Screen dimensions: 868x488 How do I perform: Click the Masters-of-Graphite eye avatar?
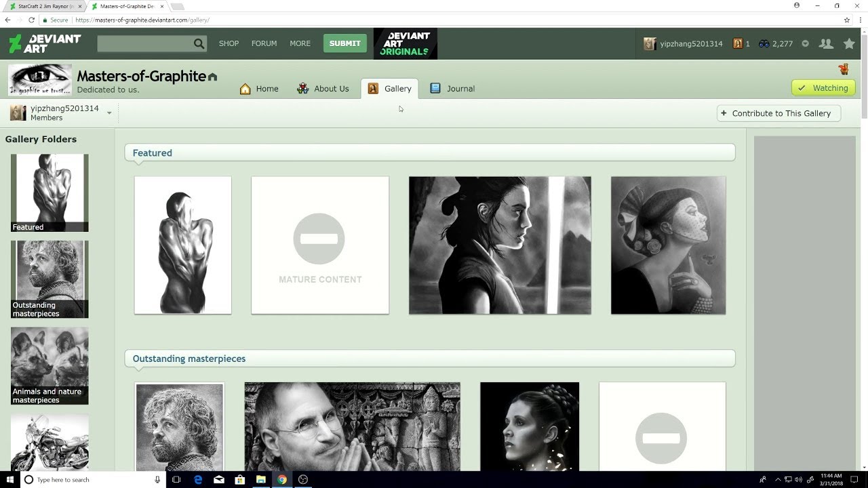(40, 80)
